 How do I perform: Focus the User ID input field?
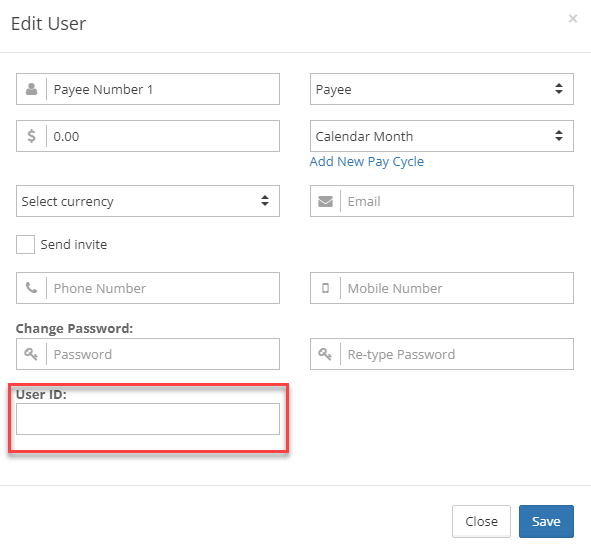click(x=148, y=419)
